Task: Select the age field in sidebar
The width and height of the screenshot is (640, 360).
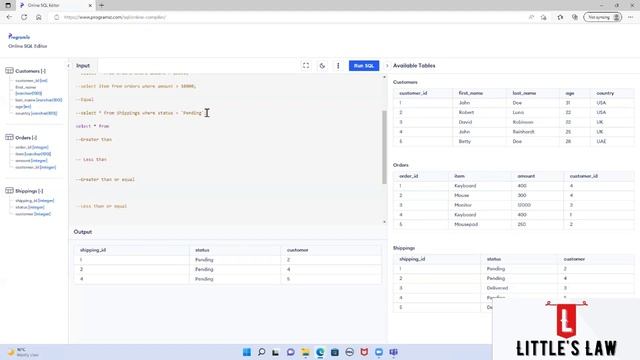Action: (x=23, y=107)
